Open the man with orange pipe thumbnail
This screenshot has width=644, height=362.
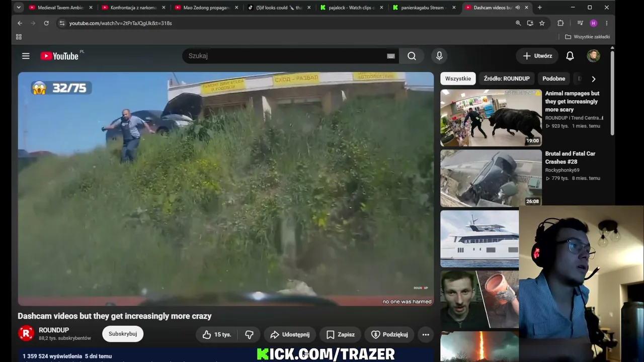pos(479,300)
